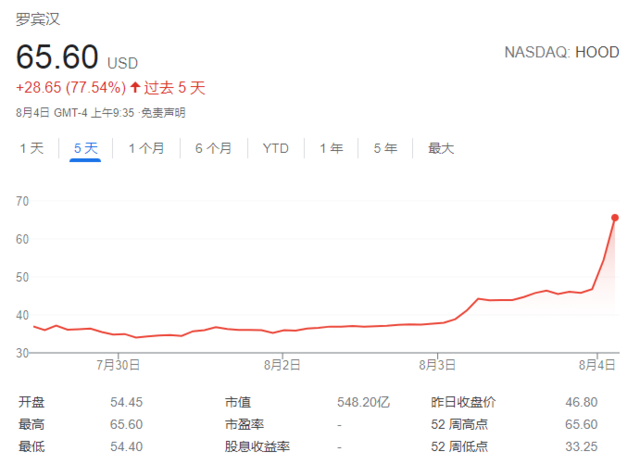Click the 市盈率 label
This screenshot has height=464, width=640.
pyautogui.click(x=244, y=424)
